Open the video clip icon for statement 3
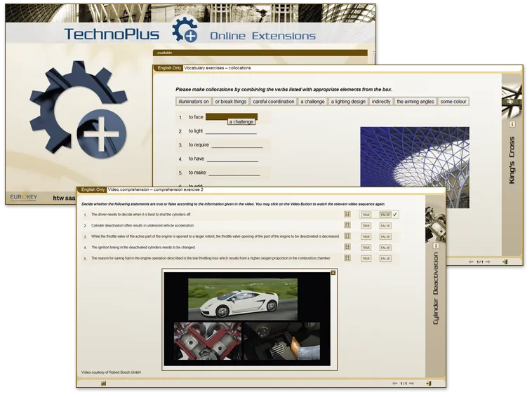Viewport: 532px width, 397px height. (x=347, y=236)
